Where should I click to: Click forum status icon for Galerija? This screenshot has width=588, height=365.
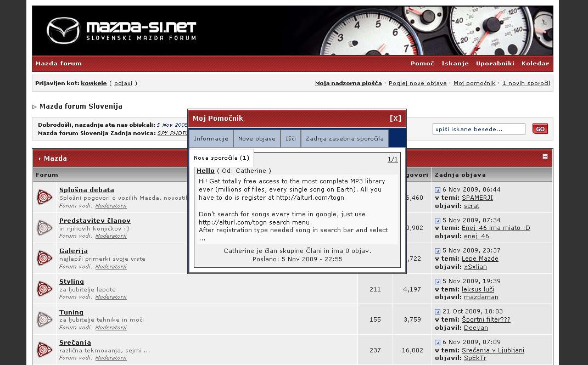44,258
